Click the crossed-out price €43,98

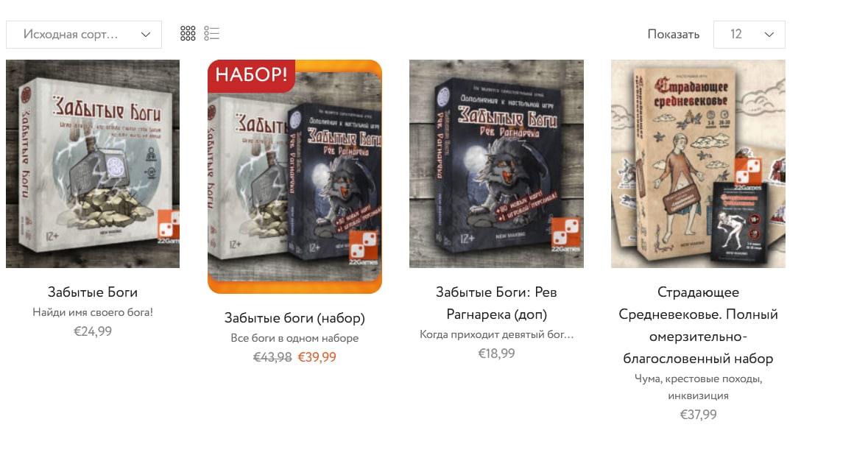[x=272, y=357]
